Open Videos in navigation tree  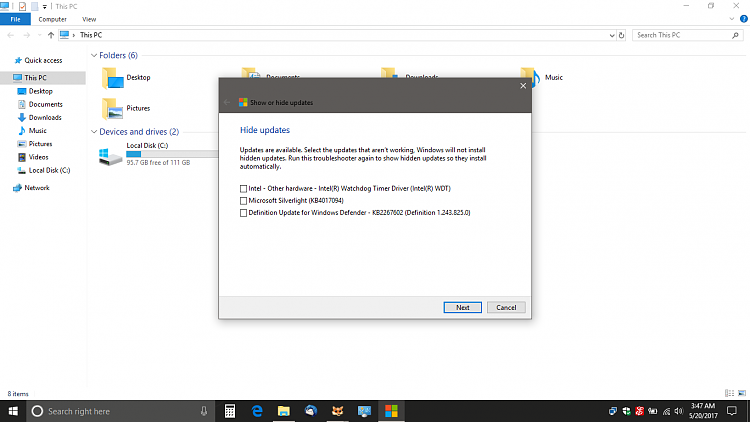point(38,157)
